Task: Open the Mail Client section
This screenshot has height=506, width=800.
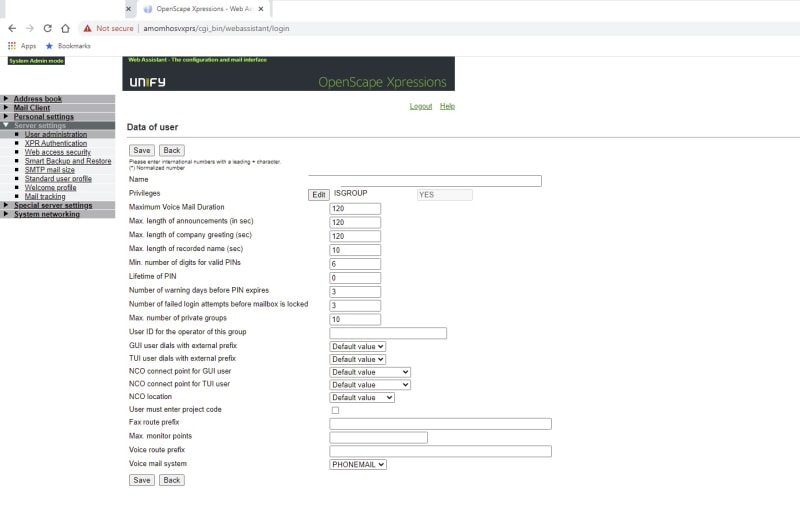Action: (x=32, y=108)
